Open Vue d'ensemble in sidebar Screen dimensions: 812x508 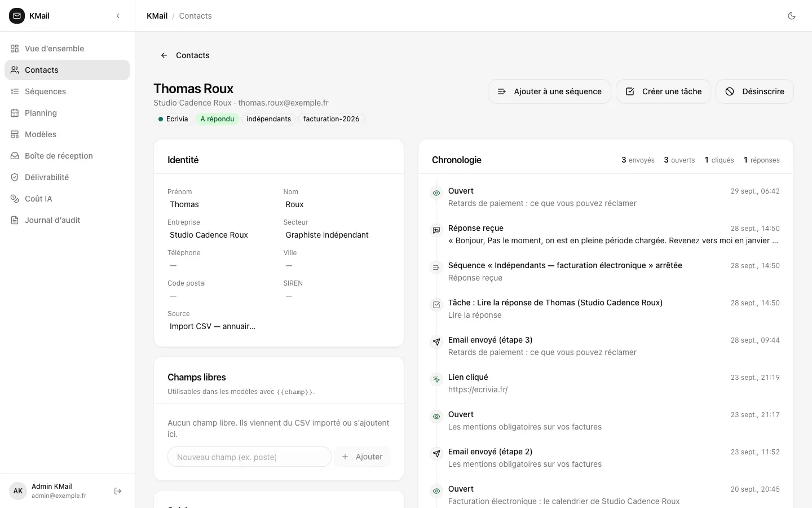tap(67, 49)
